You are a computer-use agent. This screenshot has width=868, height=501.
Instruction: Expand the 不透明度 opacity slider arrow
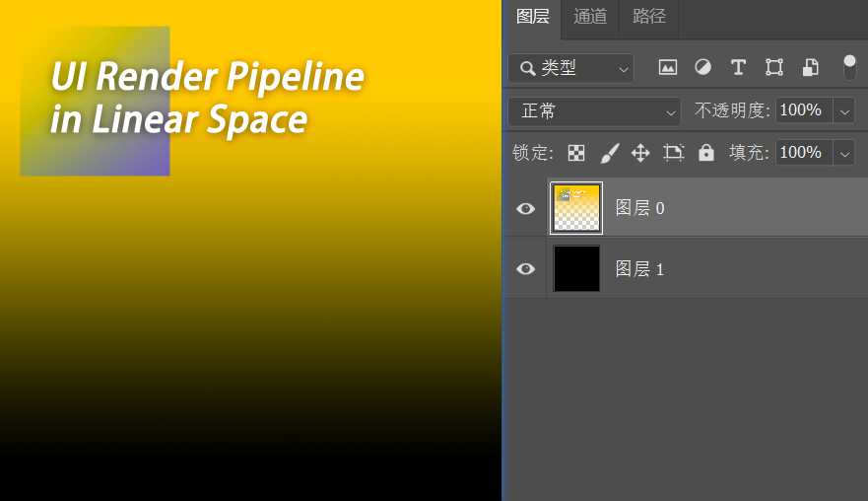(x=844, y=110)
